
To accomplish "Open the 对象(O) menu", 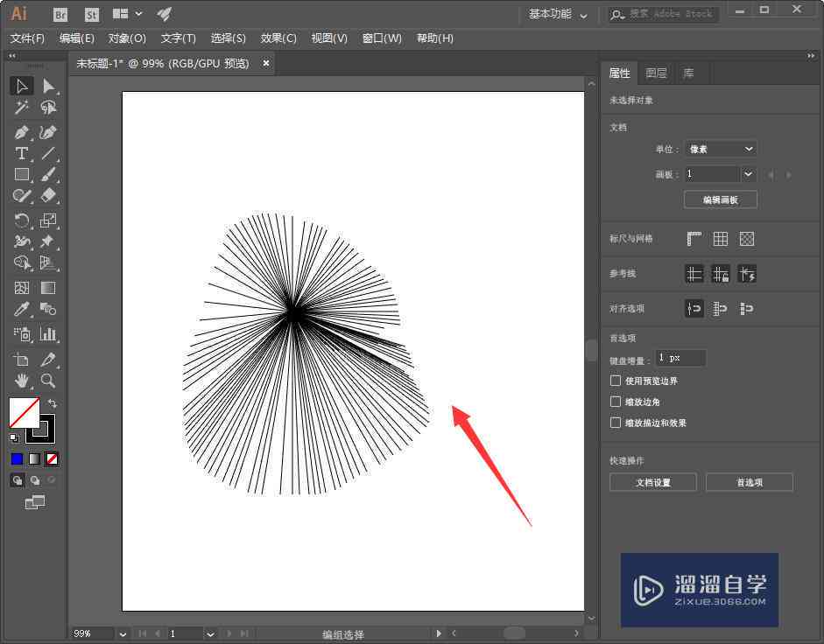I will 127,38.
